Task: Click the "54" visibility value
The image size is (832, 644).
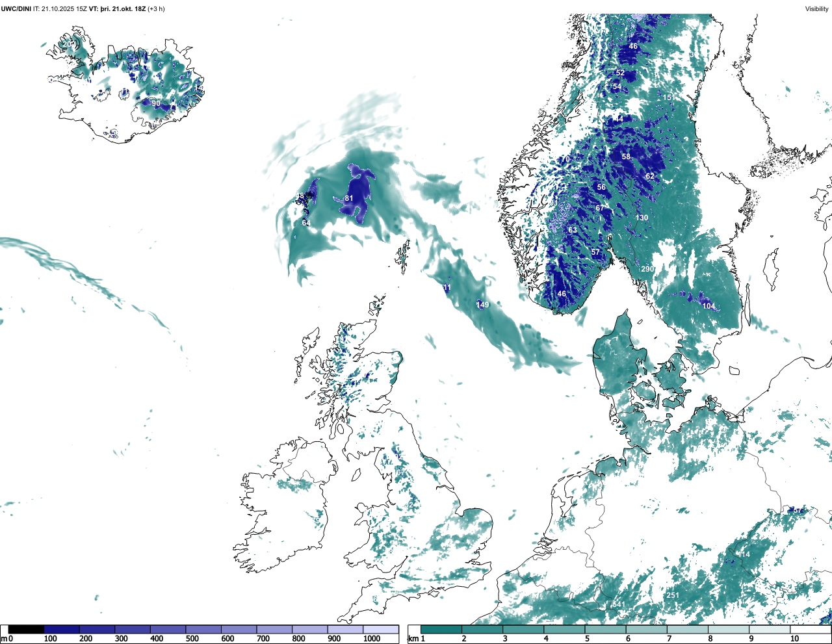Action: point(617,86)
